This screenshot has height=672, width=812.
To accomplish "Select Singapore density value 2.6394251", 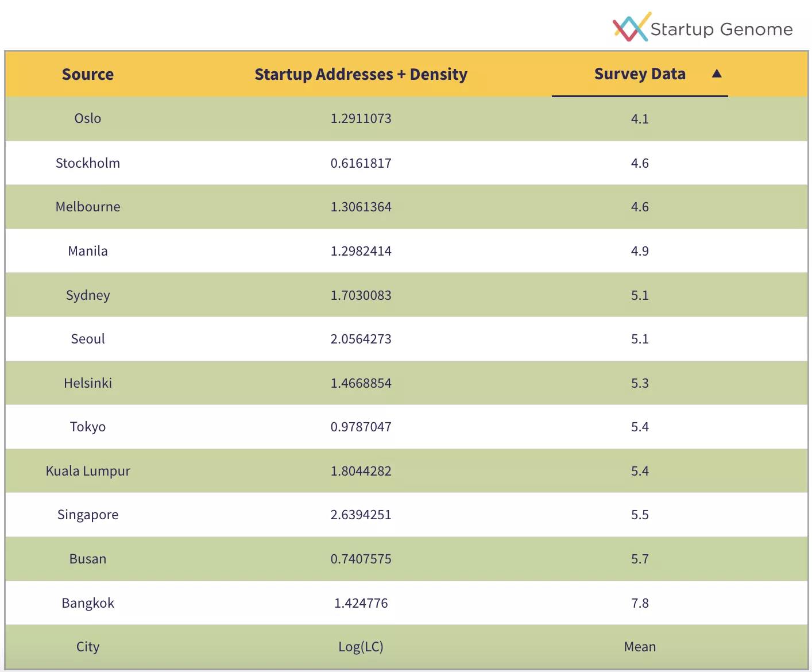I will point(361,515).
